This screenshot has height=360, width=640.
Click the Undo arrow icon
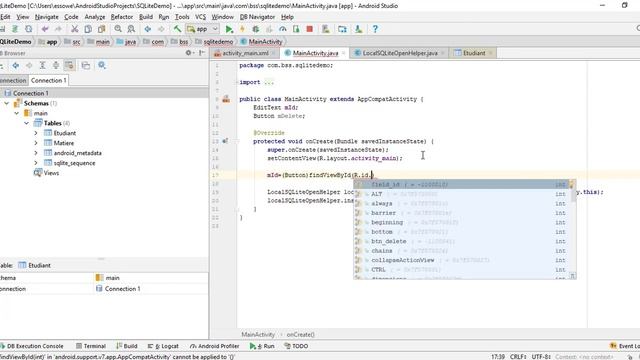[45, 29]
